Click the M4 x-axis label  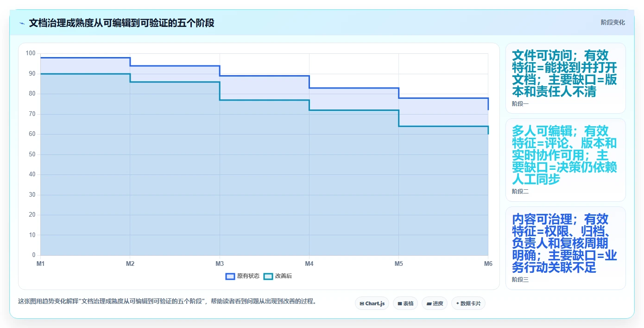click(x=309, y=264)
